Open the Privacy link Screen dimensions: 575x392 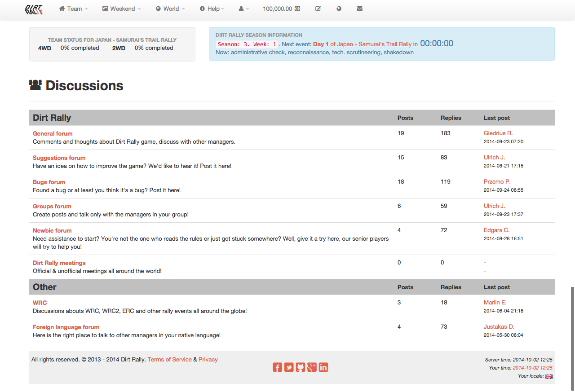(x=208, y=359)
